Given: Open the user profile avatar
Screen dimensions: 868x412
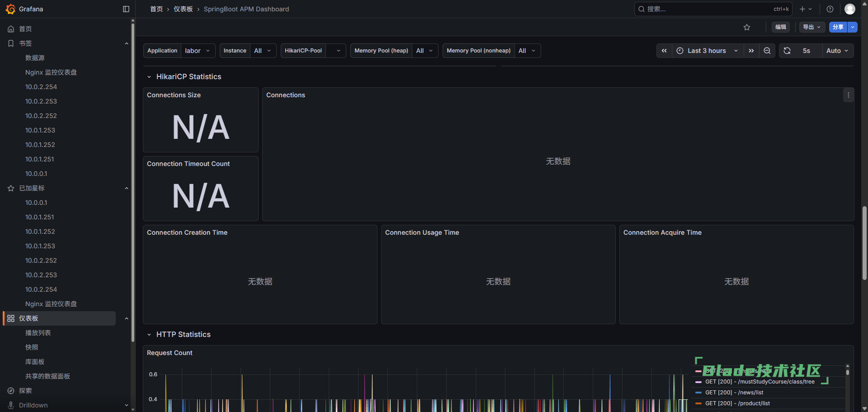Looking at the screenshot, I should [x=850, y=9].
